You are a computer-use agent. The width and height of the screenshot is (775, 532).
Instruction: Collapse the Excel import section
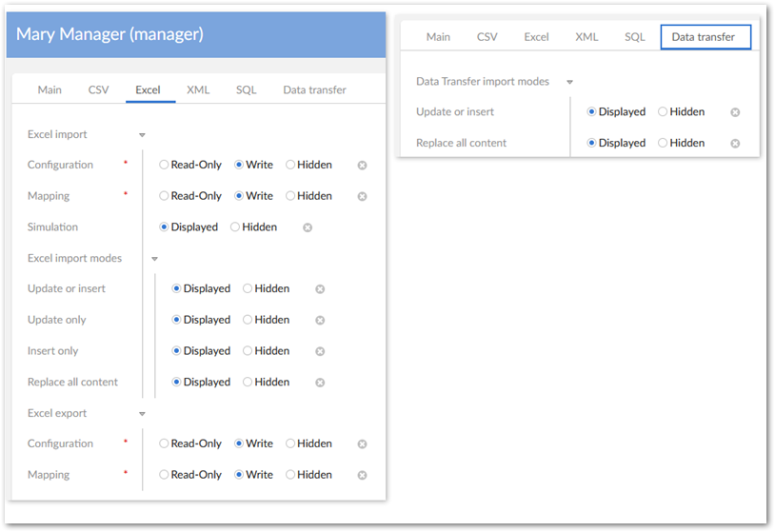142,135
